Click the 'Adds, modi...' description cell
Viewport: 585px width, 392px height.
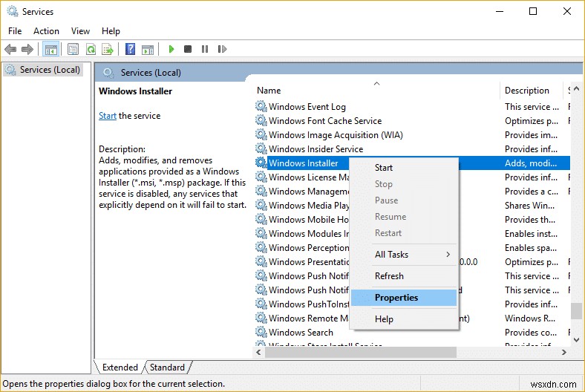(531, 163)
